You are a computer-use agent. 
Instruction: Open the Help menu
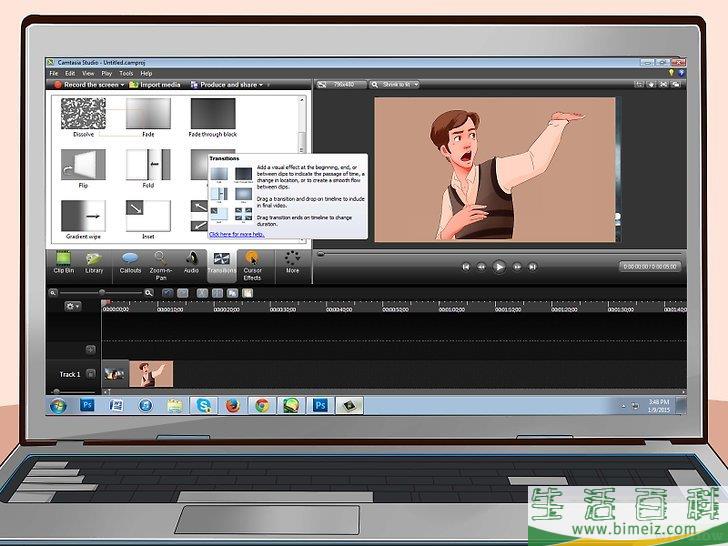coord(146,73)
